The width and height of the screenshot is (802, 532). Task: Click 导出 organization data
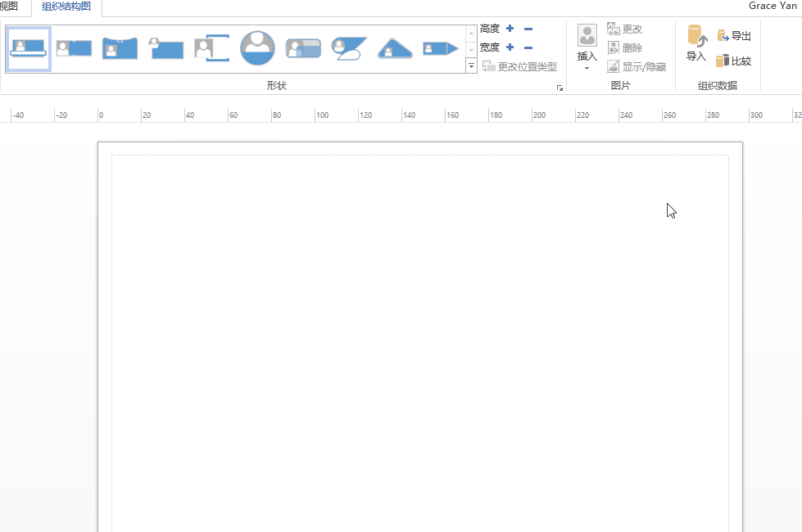[734, 36]
